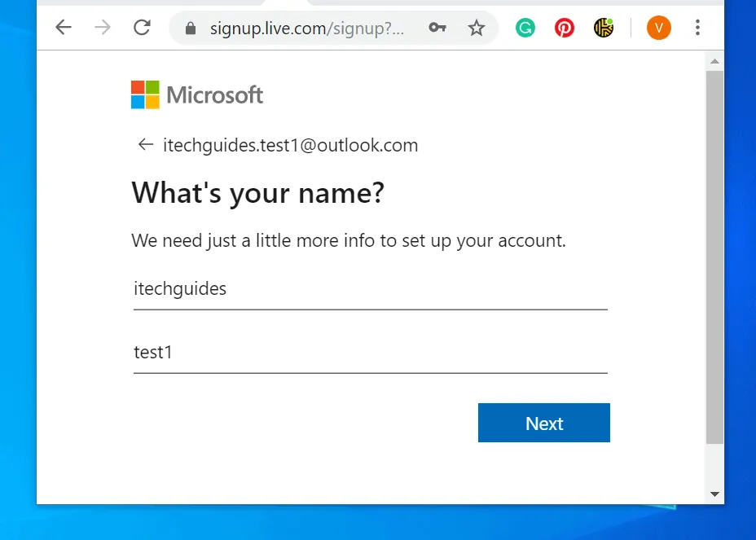Open the red Pinterest extension

tap(564, 29)
